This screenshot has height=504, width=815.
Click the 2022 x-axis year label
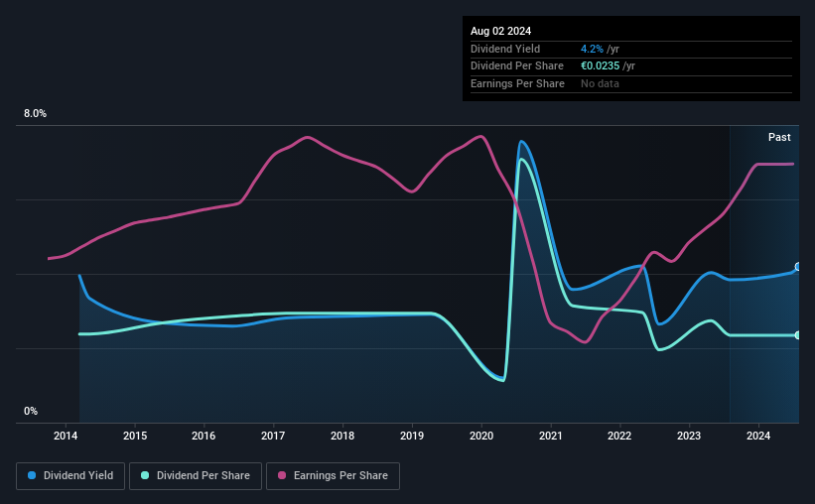pyautogui.click(x=619, y=436)
